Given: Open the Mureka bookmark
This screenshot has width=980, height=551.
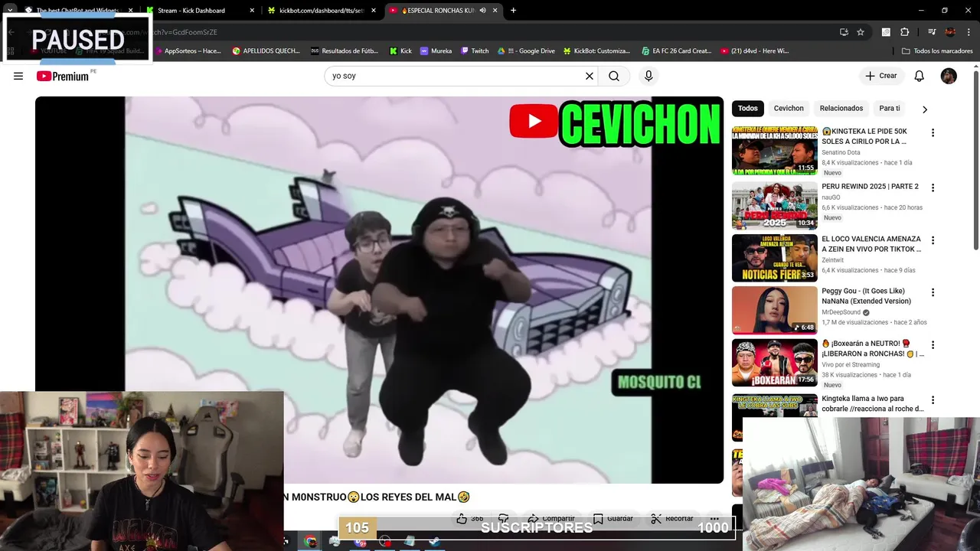Looking at the screenshot, I should click(x=436, y=51).
